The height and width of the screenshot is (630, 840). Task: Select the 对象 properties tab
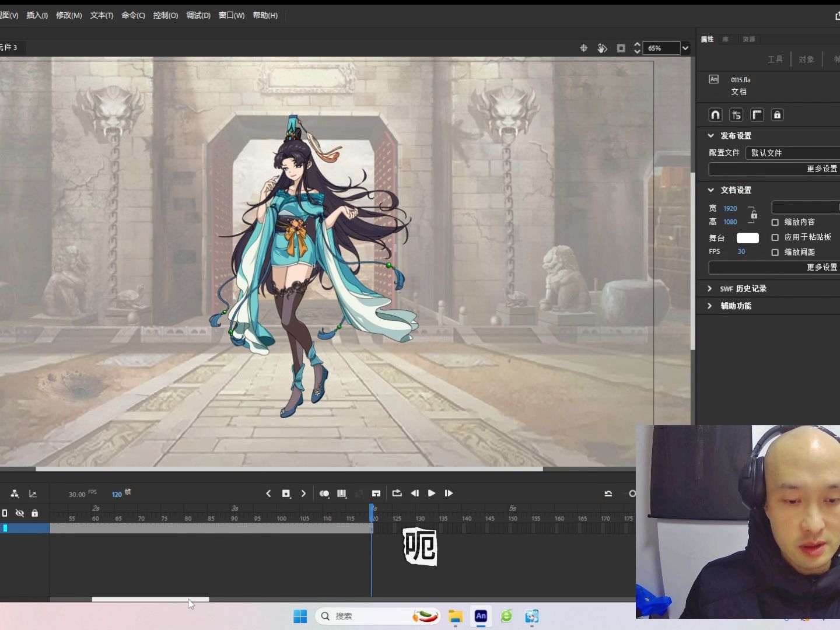tap(806, 59)
